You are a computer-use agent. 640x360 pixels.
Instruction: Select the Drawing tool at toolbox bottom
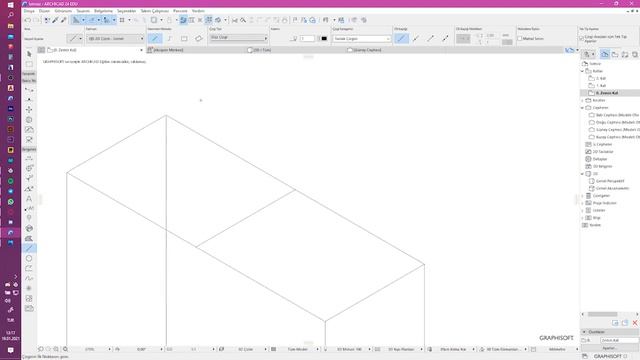29,309
